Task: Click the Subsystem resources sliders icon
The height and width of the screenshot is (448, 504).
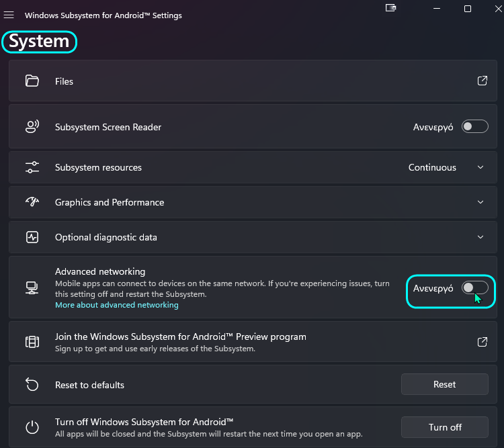Action: point(32,167)
